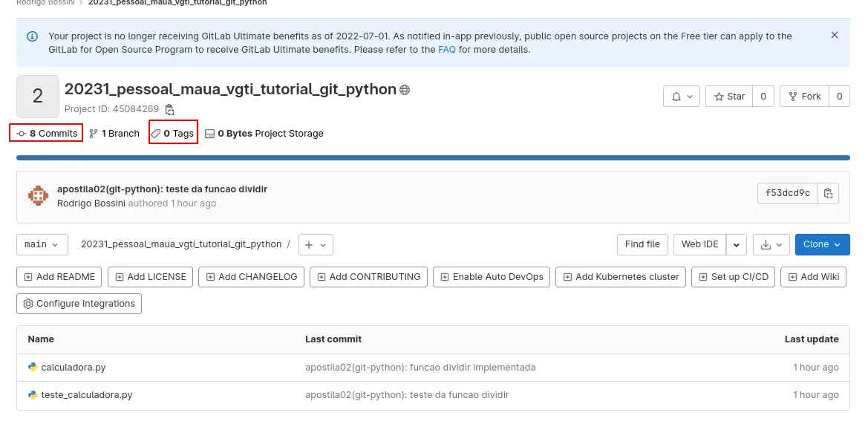Click Add Wiki
868x427 pixels.
click(x=813, y=277)
